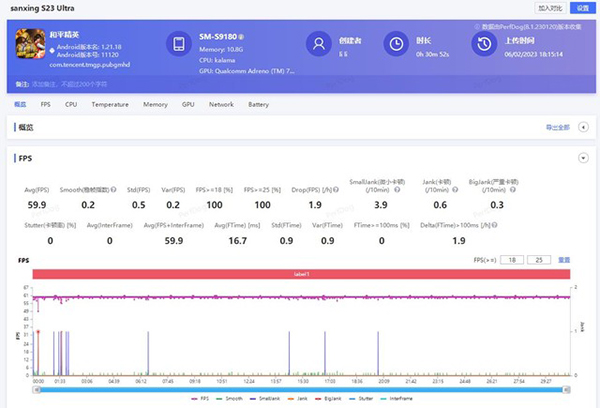This screenshot has width=600, height=408.
Task: Click the phone device icon
Action: pos(179,44)
